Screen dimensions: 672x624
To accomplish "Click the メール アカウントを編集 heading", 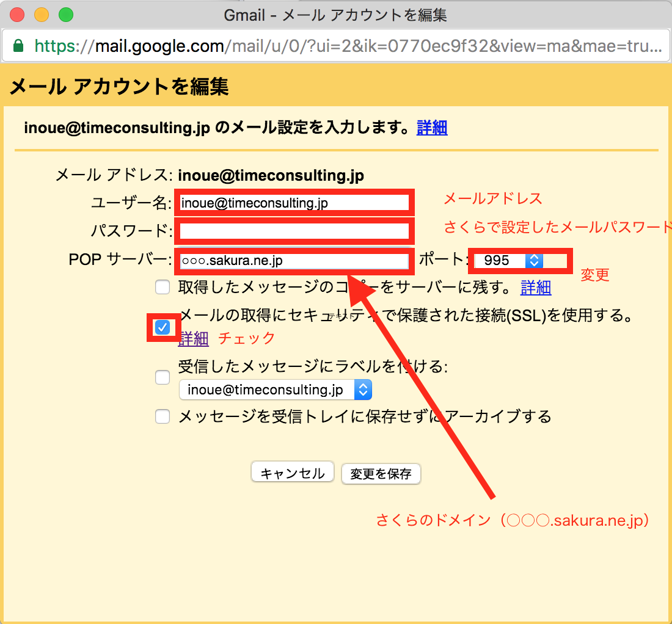I will pos(119,87).
